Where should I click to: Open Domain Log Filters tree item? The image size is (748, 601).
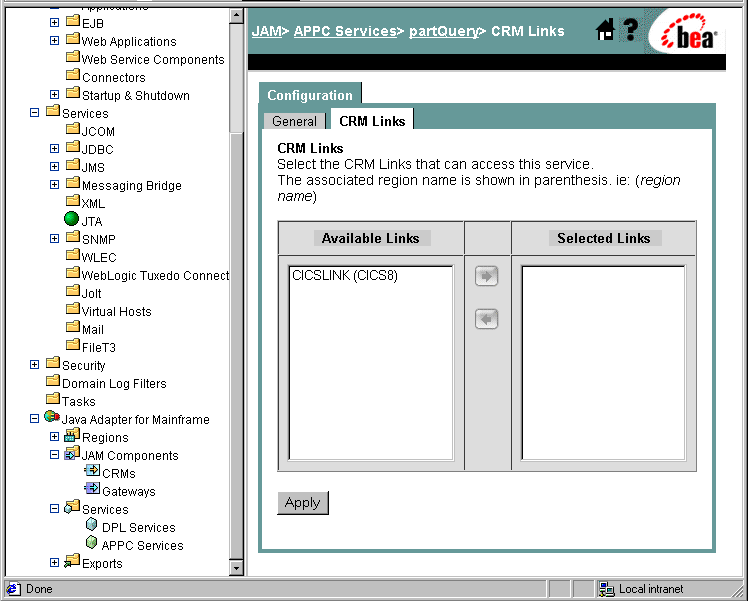(114, 383)
